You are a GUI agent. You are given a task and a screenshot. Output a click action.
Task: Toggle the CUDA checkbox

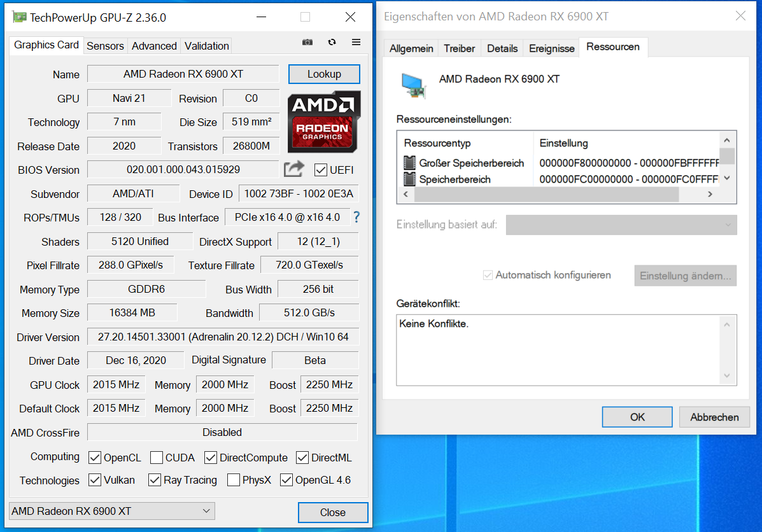click(x=157, y=458)
